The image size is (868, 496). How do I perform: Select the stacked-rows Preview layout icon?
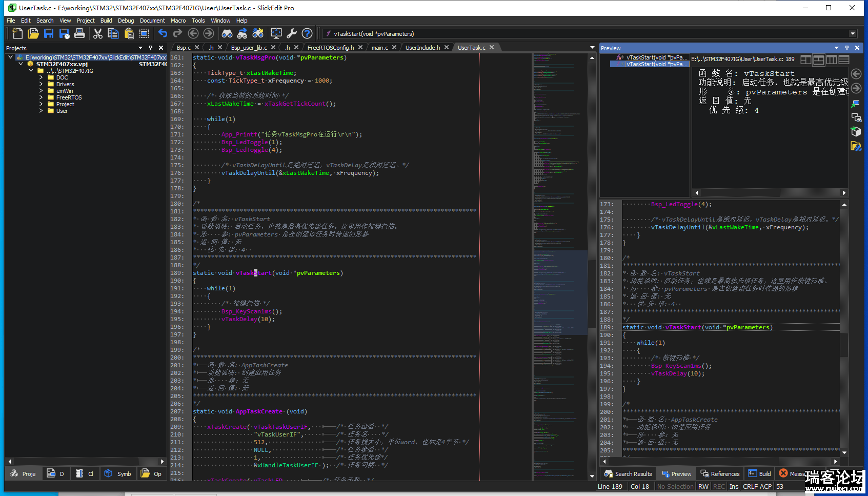pos(844,59)
